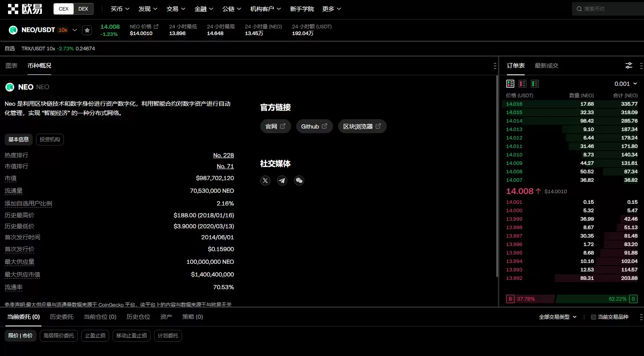644x356 pixels.
Task: Show sell-orders-only order book view
Action: pos(523,84)
